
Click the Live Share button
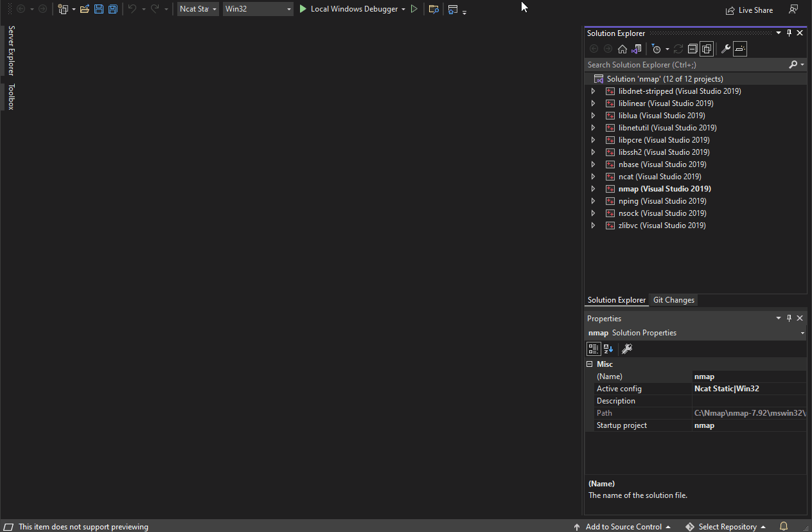click(749, 10)
